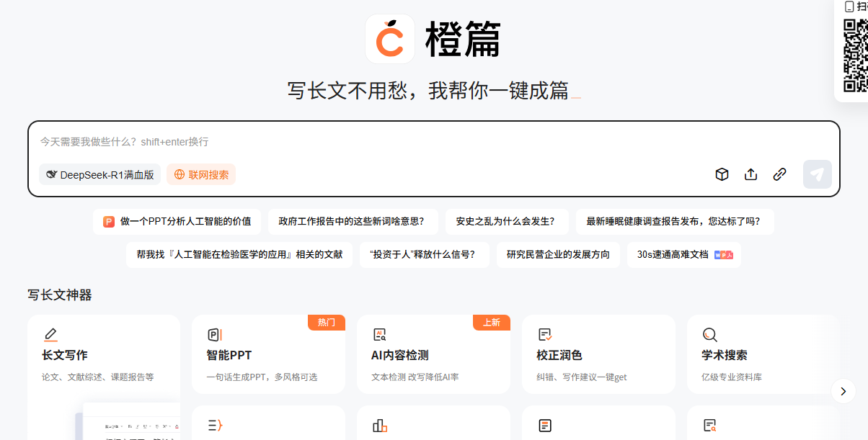Click the upload file icon

pyautogui.click(x=750, y=174)
